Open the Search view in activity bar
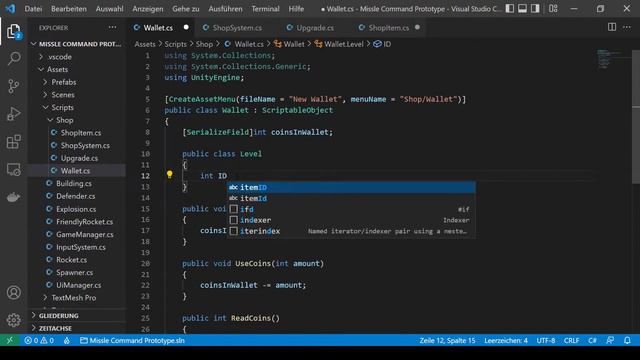This screenshot has height=360, width=640. [x=13, y=59]
